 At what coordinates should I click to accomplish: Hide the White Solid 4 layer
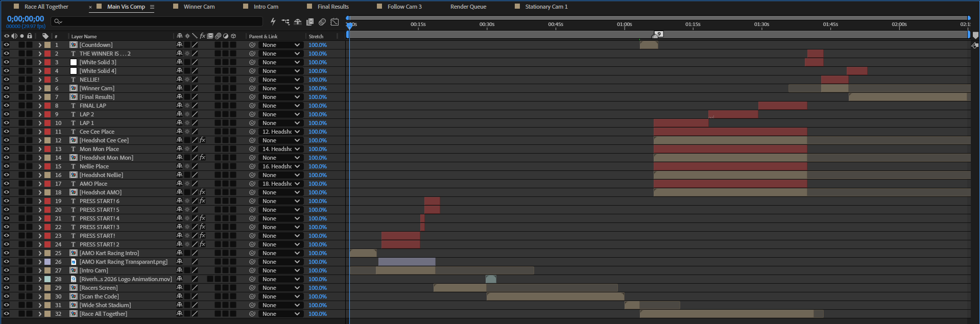[7, 71]
